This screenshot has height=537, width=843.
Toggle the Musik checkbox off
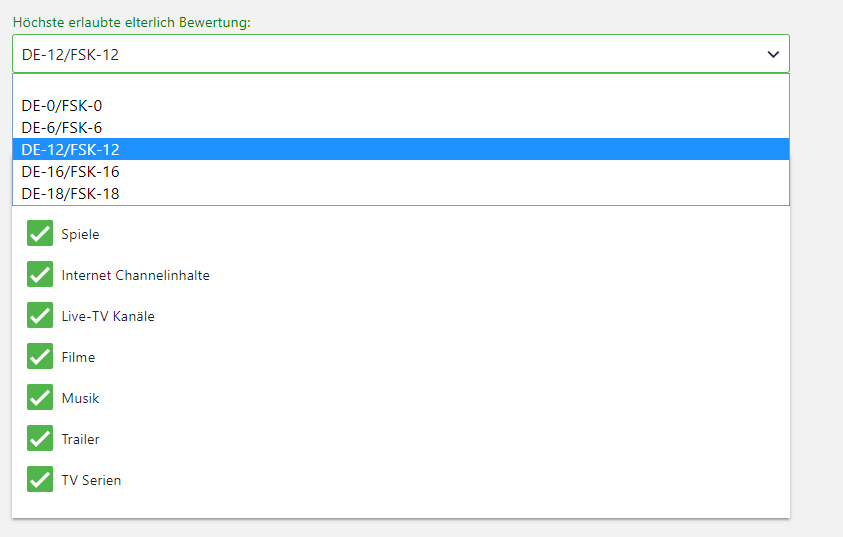pyautogui.click(x=40, y=397)
